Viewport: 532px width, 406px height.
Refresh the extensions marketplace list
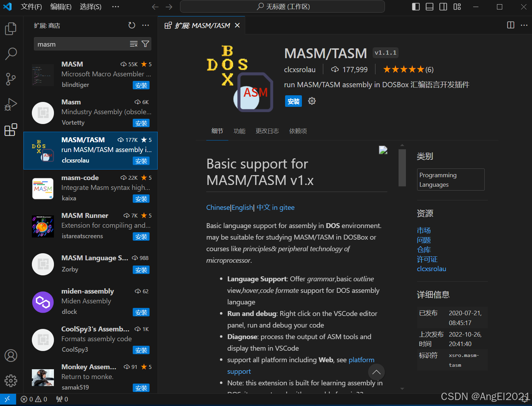click(132, 25)
